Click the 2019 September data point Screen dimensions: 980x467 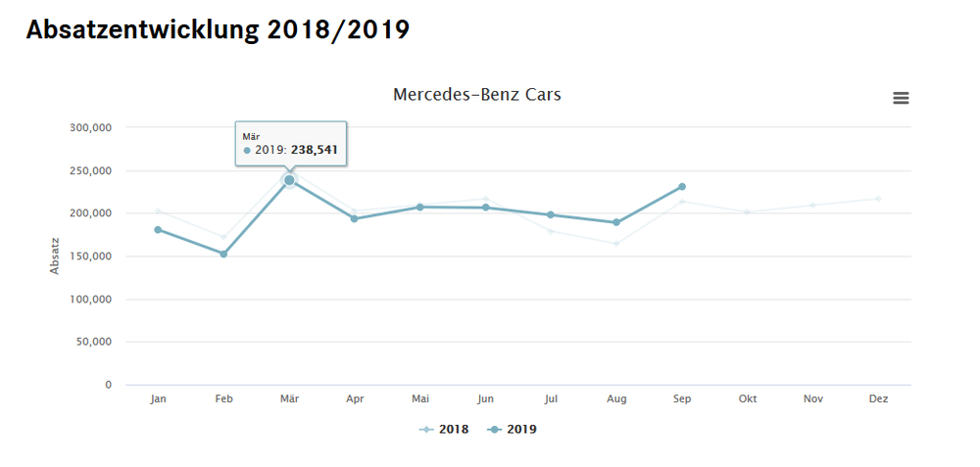pos(682,187)
